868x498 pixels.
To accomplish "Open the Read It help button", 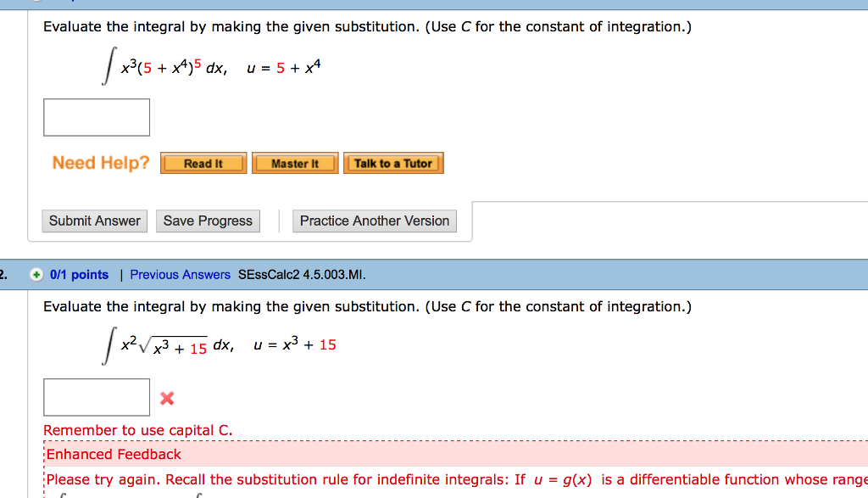I will [x=203, y=164].
